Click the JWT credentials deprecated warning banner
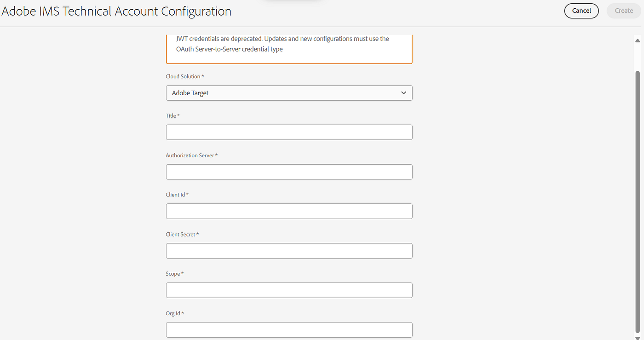Image resolution: width=644 pixels, height=340 pixels. [x=289, y=49]
